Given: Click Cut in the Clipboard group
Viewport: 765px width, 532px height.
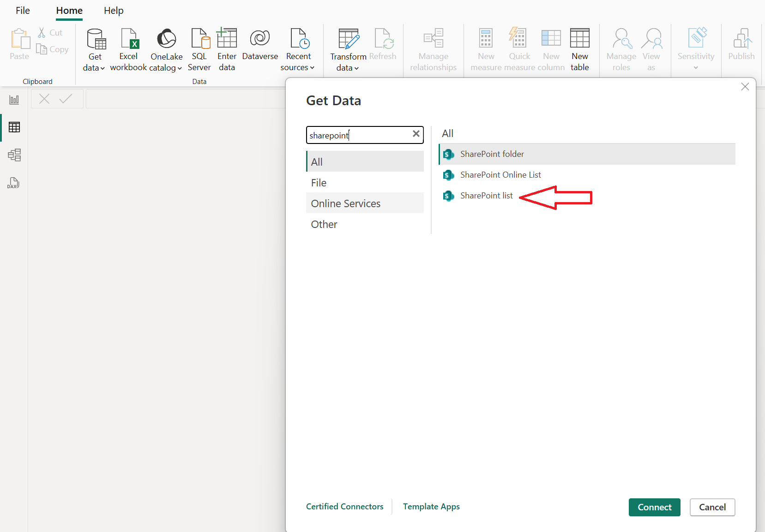Looking at the screenshot, I should (50, 33).
